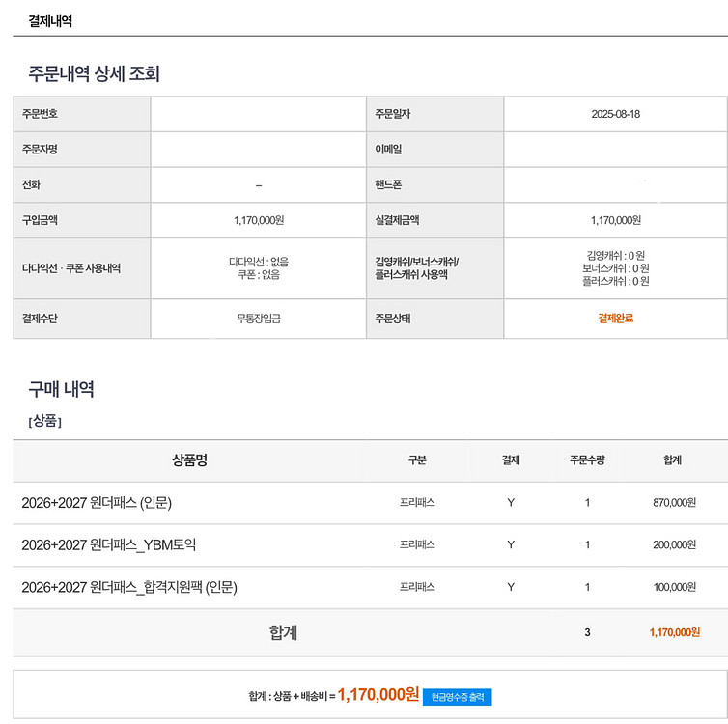Click the 구분 column header
The height and width of the screenshot is (724, 728).
[417, 461]
